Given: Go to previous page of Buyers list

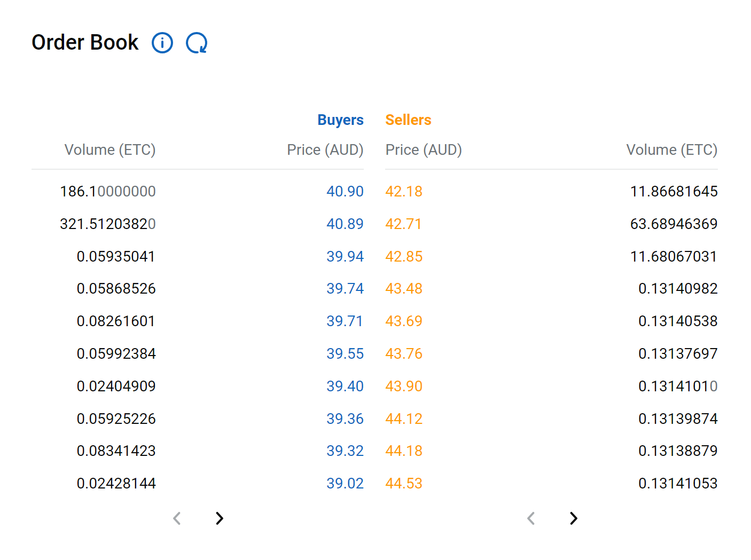Looking at the screenshot, I should [x=177, y=518].
